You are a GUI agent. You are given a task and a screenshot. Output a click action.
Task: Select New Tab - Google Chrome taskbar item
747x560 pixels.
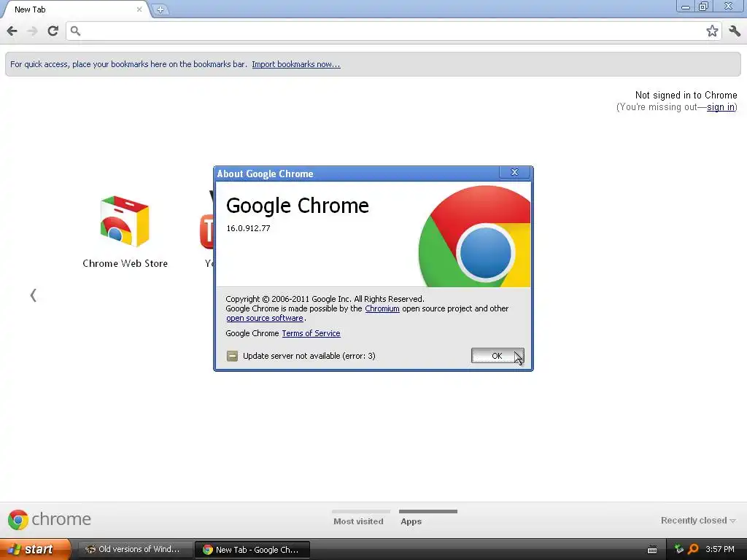[x=252, y=550]
